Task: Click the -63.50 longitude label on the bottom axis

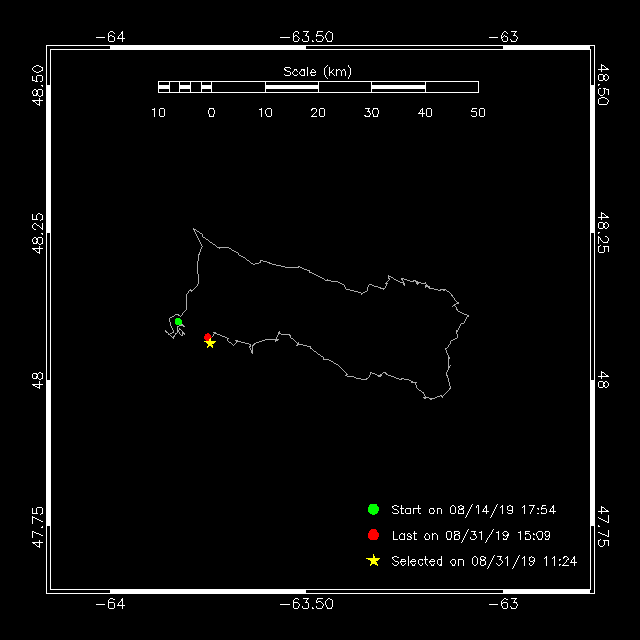Action: [306, 604]
